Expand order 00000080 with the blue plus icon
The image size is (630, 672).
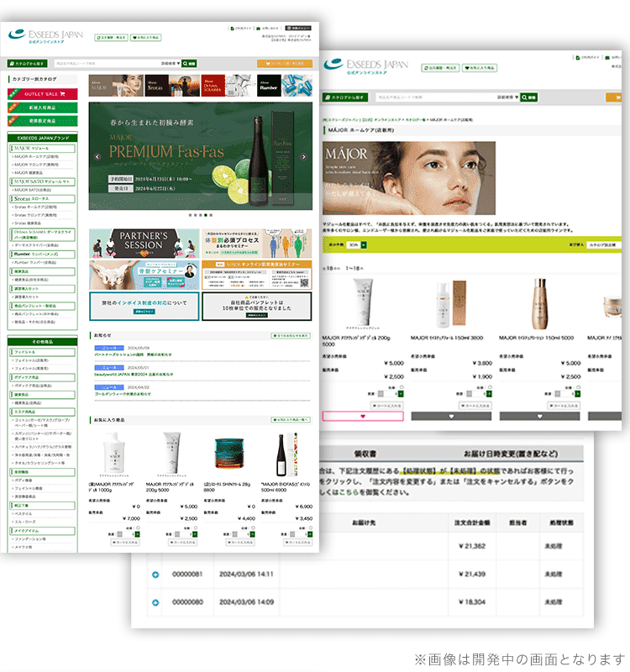point(155,602)
